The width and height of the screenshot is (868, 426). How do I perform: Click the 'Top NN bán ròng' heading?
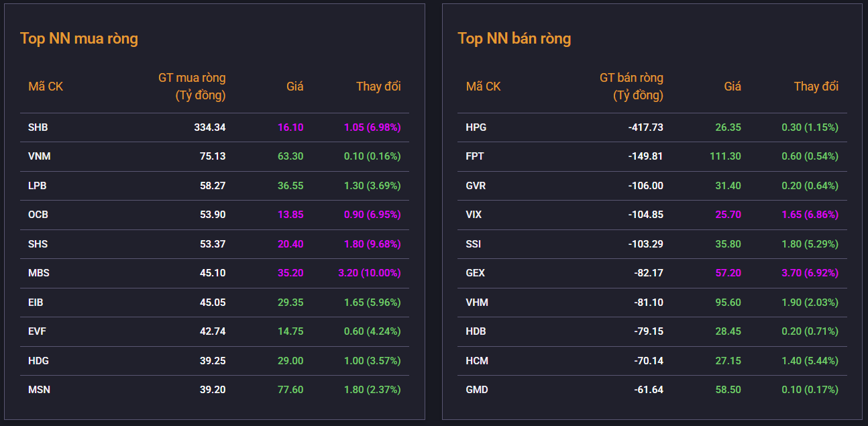tap(514, 38)
